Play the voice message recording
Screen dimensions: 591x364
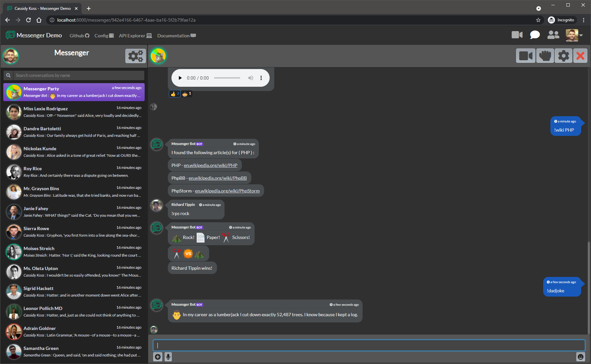(x=180, y=78)
